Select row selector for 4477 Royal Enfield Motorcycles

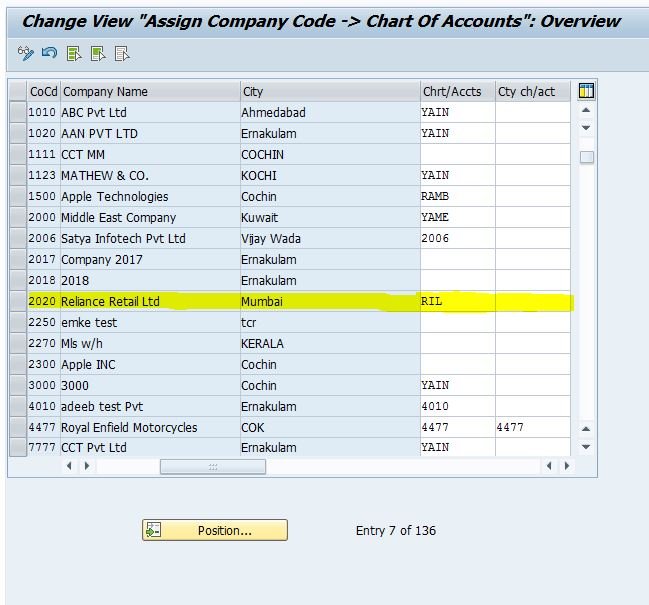18,427
